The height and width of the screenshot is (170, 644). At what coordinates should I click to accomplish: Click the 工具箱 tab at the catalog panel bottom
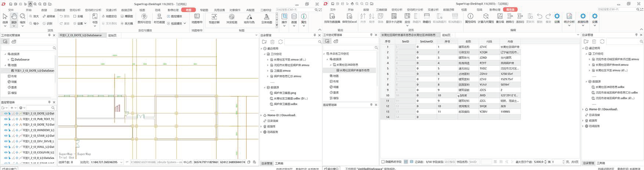coord(279,163)
